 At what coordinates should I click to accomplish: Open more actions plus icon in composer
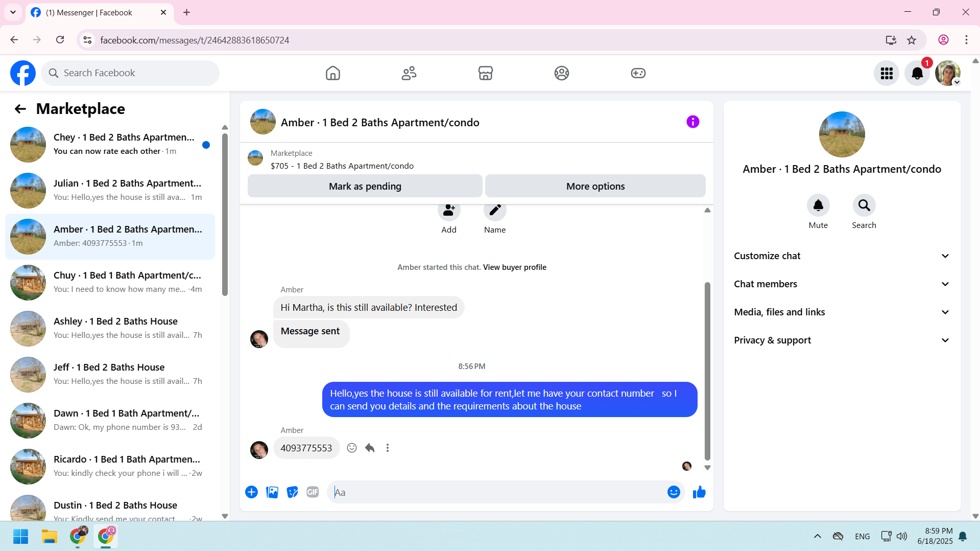(x=251, y=492)
